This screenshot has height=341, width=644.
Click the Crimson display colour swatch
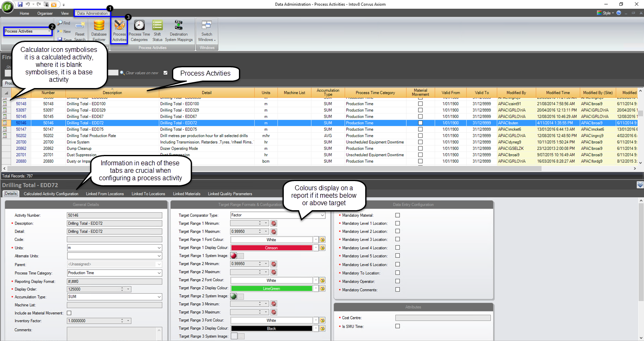pyautogui.click(x=271, y=248)
